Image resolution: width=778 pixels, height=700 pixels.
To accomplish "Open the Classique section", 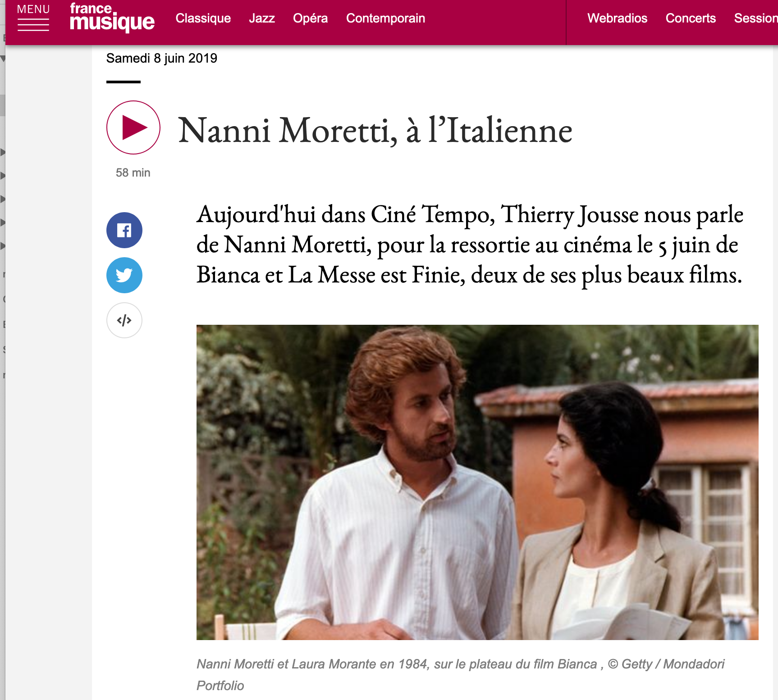I will pyautogui.click(x=203, y=18).
